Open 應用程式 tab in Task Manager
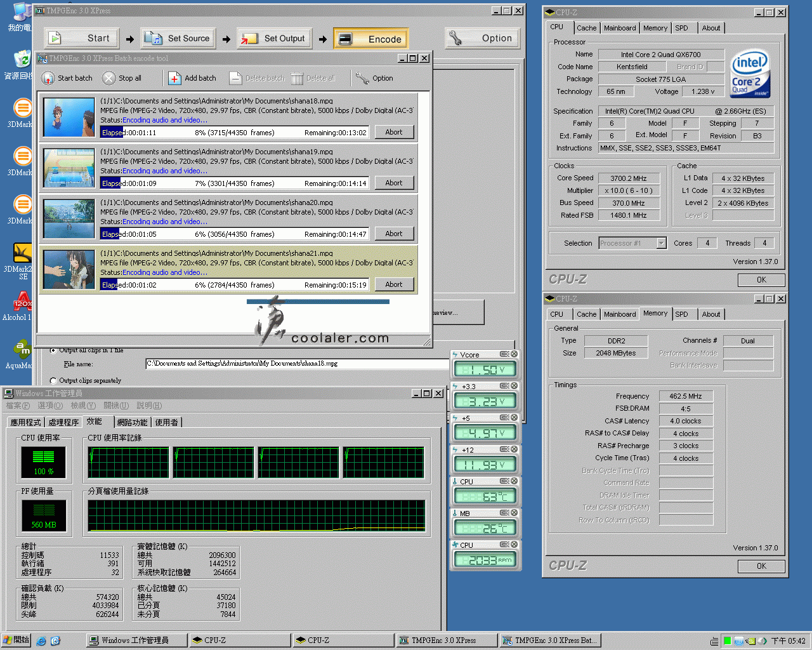 pyautogui.click(x=25, y=422)
